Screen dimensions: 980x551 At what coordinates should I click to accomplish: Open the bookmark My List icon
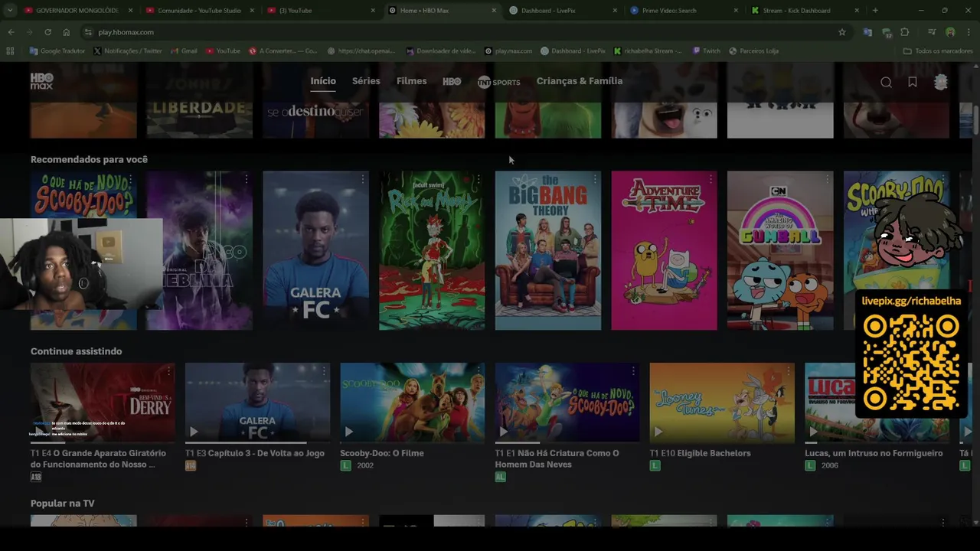[913, 82]
